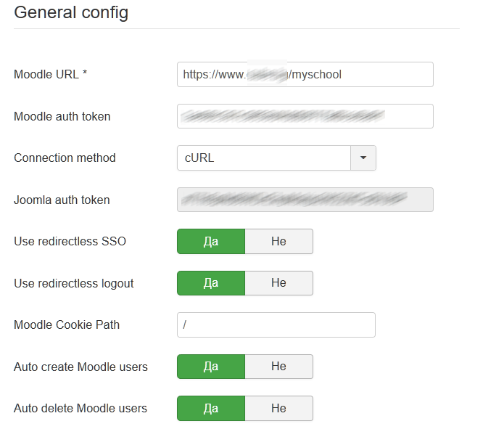Click the Moodle URL label
Viewport: 504px width, 445px height.
[x=51, y=74]
